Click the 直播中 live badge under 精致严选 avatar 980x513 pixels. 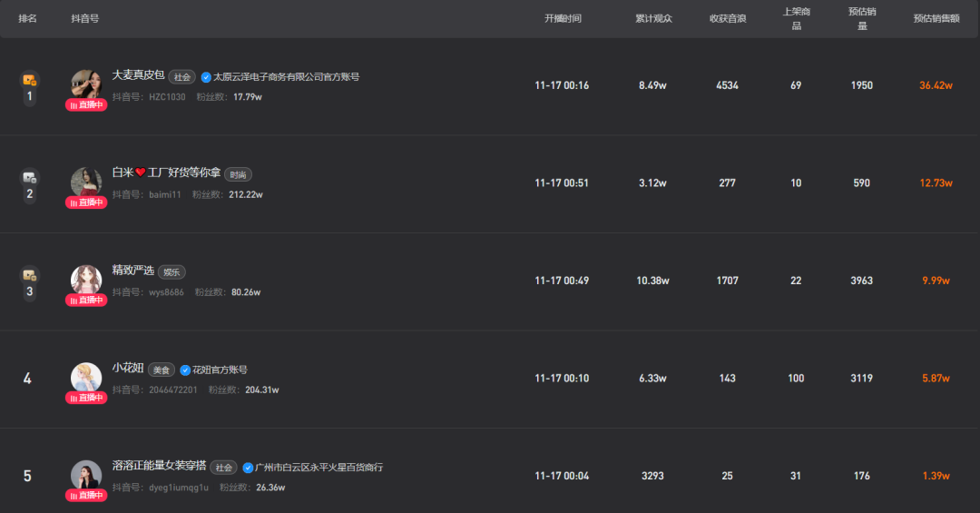tap(86, 301)
